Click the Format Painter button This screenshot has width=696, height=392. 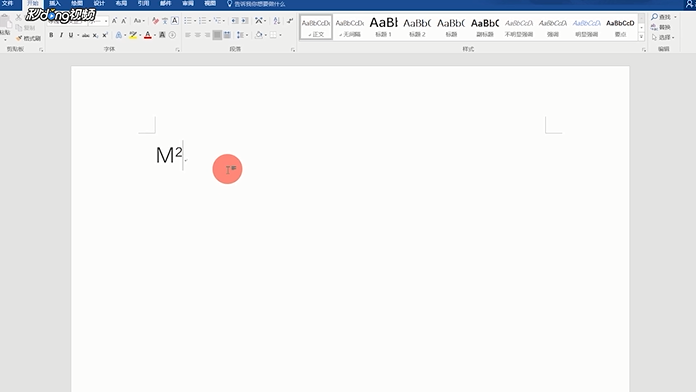pos(28,38)
